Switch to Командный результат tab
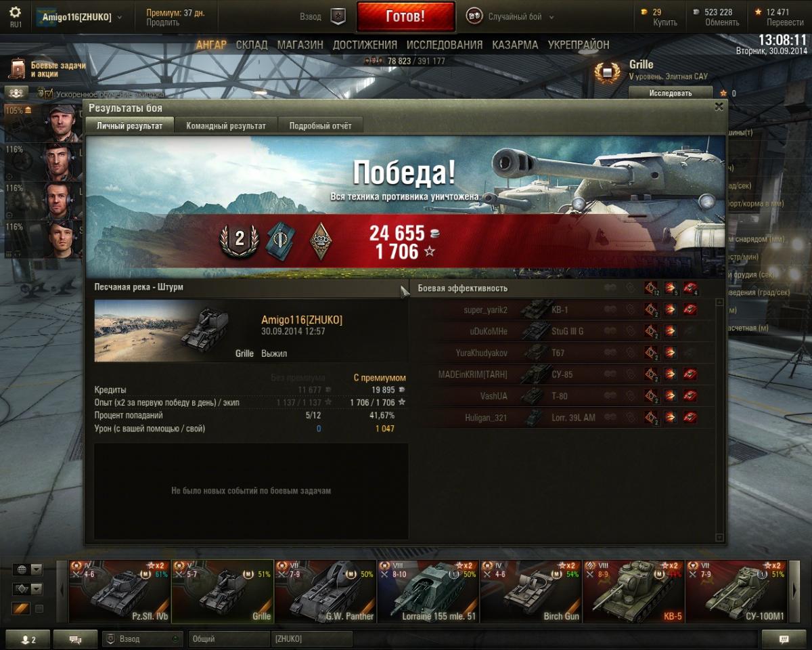 pyautogui.click(x=226, y=126)
